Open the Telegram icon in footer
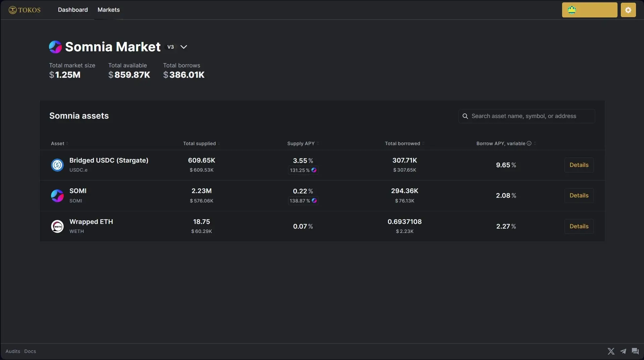This screenshot has width=644, height=360. pyautogui.click(x=623, y=351)
